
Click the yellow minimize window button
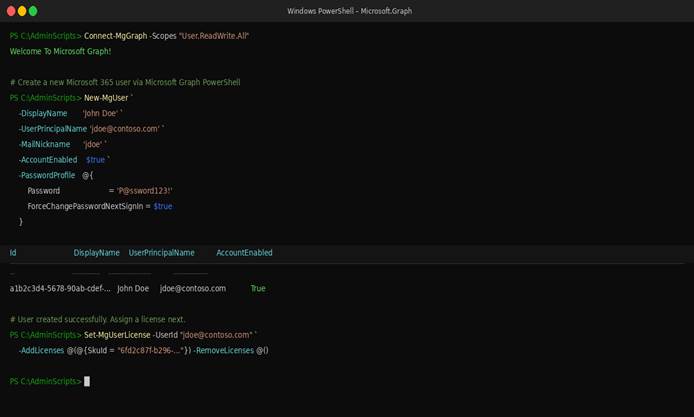21,10
